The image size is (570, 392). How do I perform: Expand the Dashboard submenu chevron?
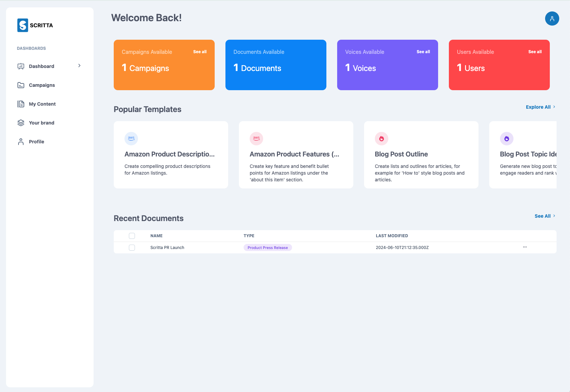click(79, 66)
